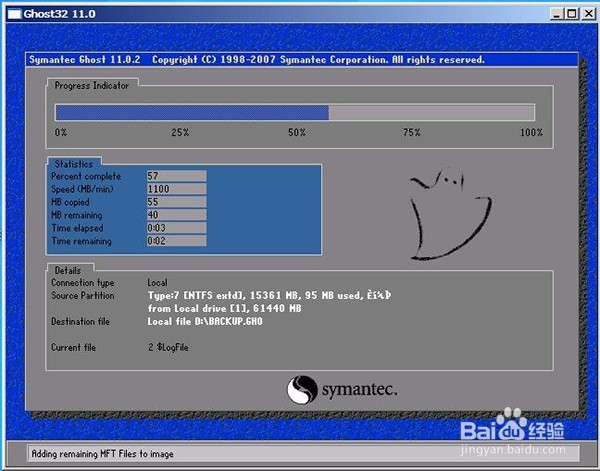The height and width of the screenshot is (471, 600).
Task: Click the status bar MFT message
Action: 103,454
